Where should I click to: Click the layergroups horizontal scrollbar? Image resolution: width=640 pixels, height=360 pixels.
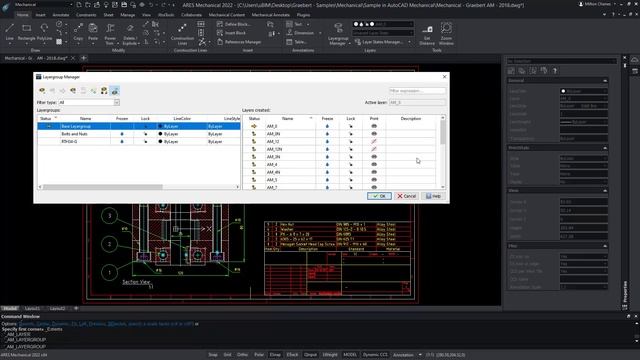103,187
